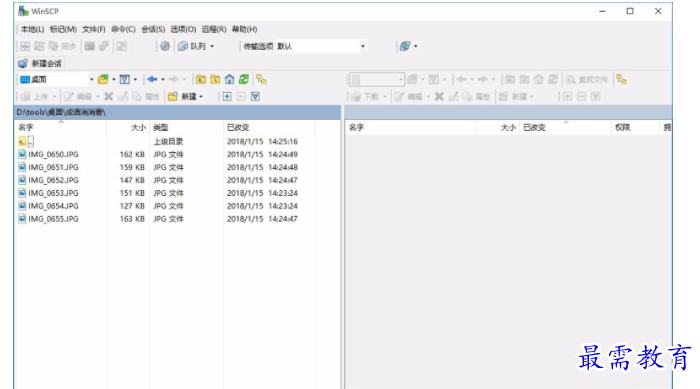
Task: Click the remote delete X icon
Action: tap(439, 96)
